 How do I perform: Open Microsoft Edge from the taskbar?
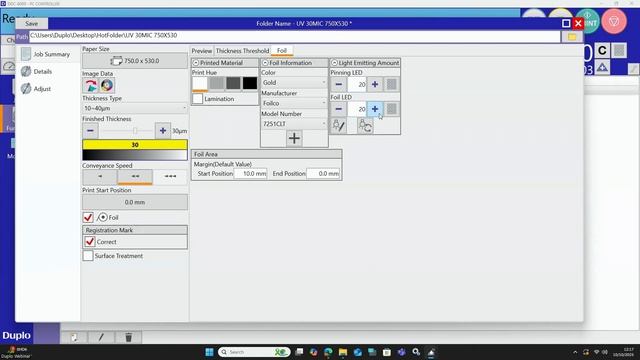coord(328,352)
